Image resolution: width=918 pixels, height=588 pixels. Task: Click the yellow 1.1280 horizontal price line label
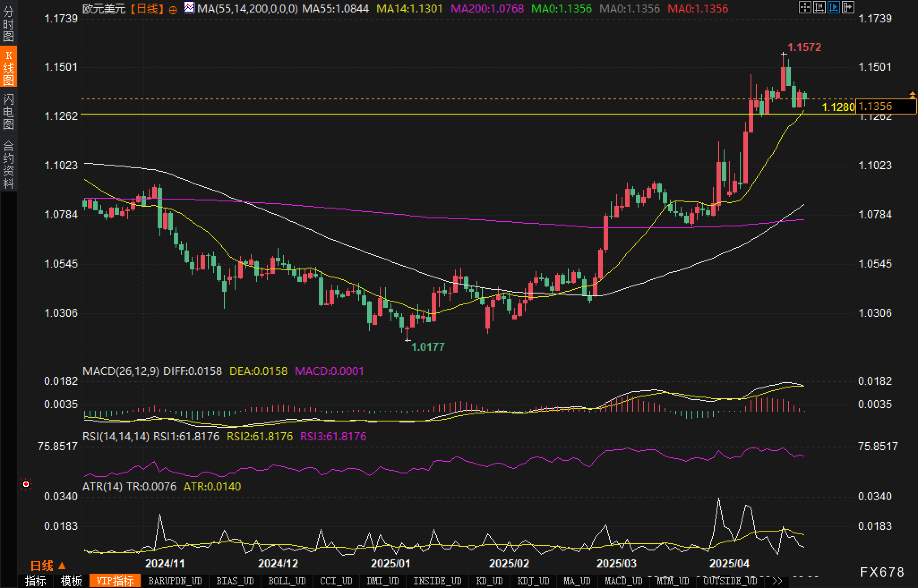click(x=838, y=107)
